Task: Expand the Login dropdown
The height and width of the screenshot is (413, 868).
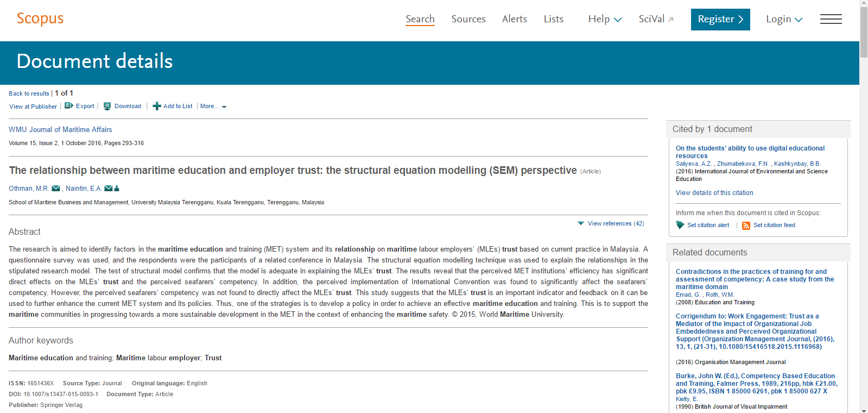Action: click(x=784, y=19)
